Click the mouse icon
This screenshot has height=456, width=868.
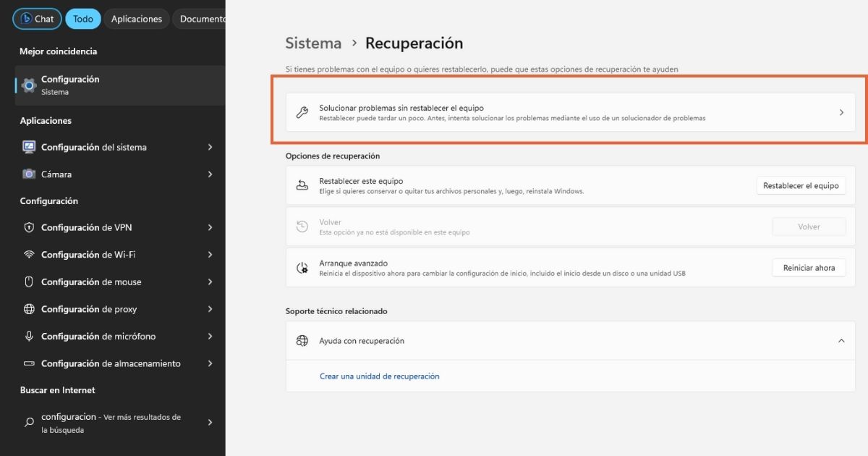point(29,282)
